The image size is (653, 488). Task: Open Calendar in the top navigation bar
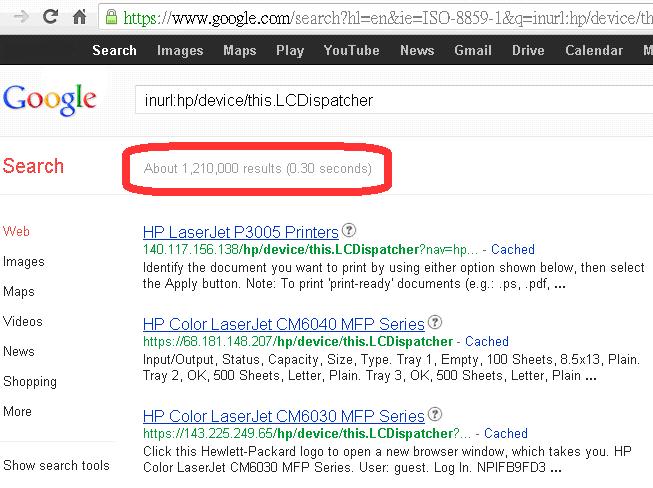pos(594,50)
